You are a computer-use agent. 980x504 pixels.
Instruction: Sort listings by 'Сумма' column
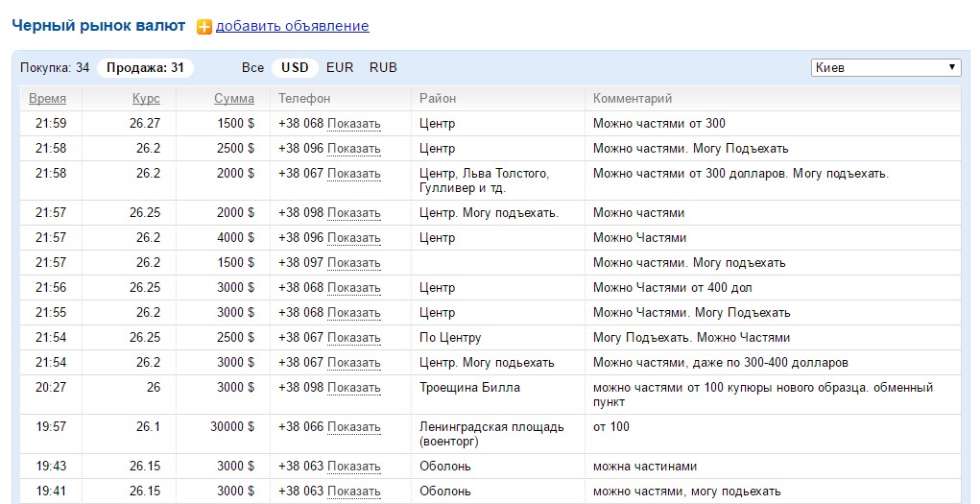234,98
